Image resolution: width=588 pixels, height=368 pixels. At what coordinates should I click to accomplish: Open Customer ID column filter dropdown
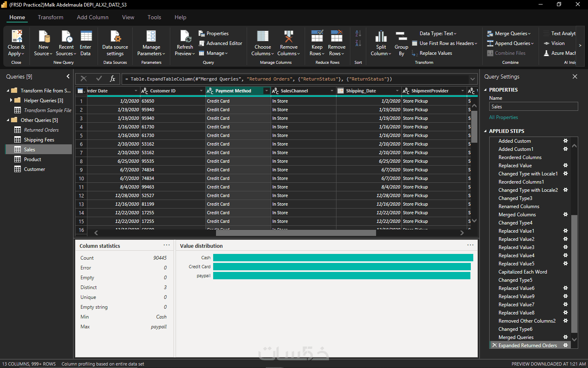tap(201, 91)
